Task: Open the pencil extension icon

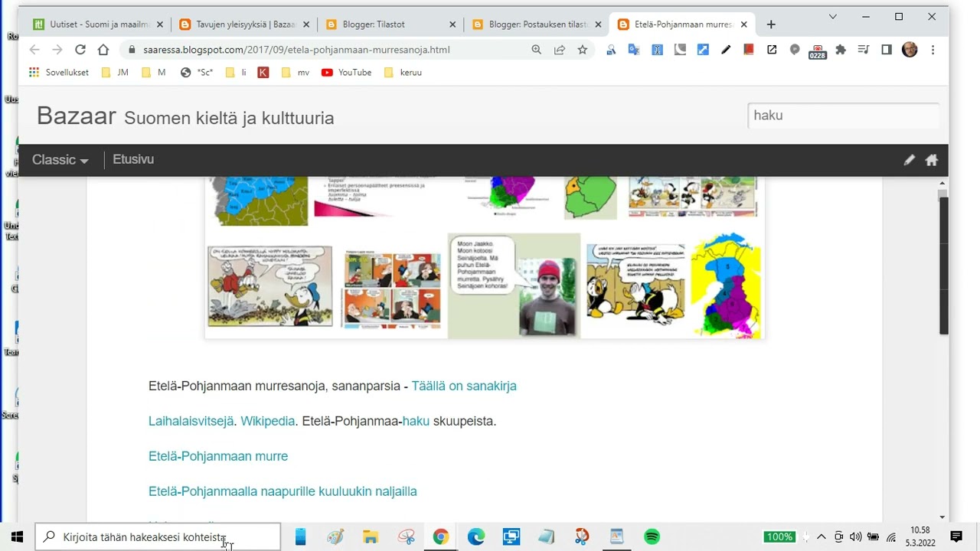Action: tap(726, 50)
